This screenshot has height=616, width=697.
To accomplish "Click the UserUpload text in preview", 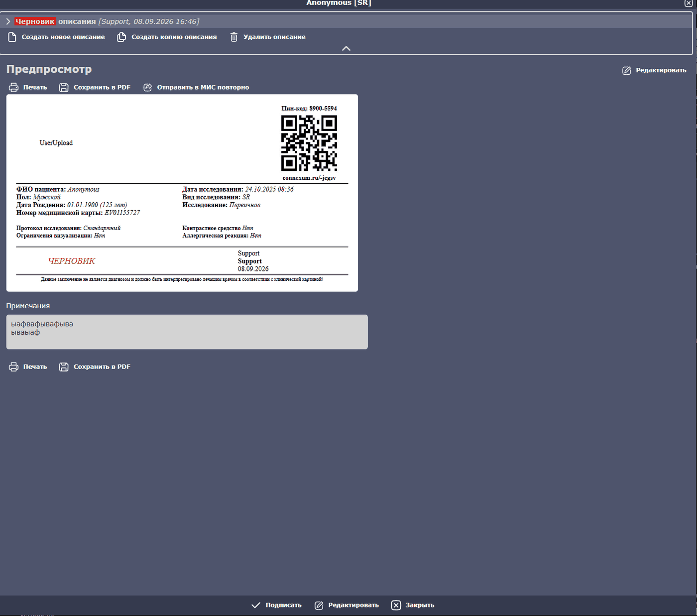I will (56, 143).
